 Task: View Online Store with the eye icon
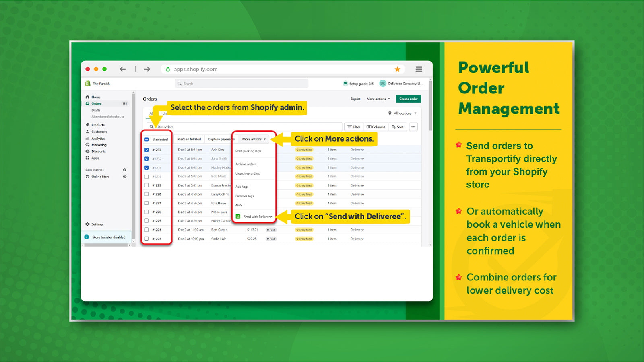point(124,177)
